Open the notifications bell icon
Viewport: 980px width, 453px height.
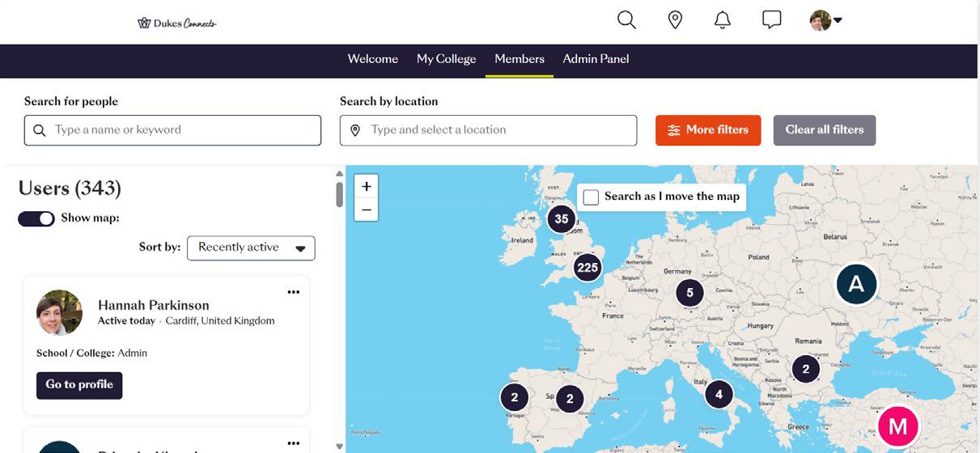pos(723,20)
